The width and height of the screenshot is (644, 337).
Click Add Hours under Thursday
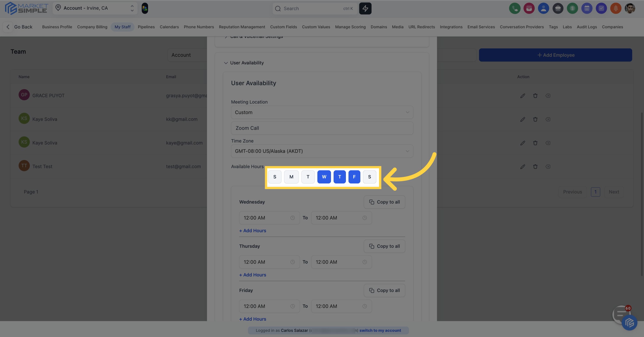coord(253,275)
